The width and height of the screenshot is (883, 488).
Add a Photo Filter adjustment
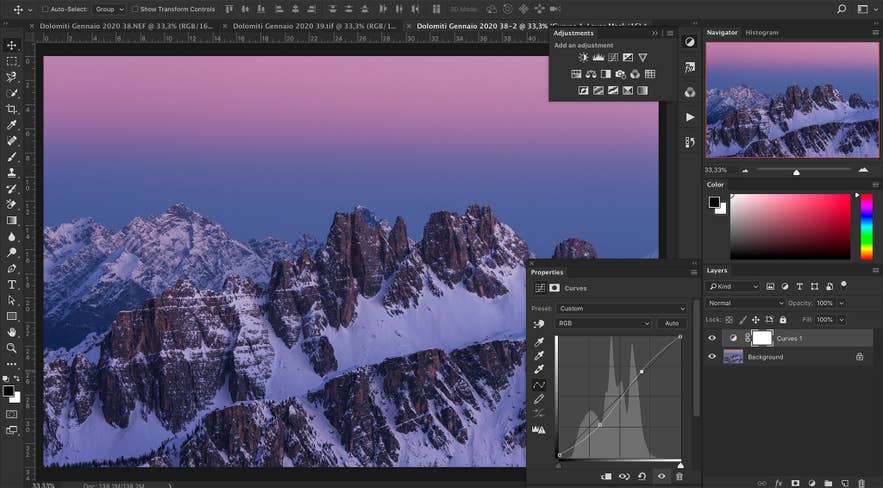point(620,74)
